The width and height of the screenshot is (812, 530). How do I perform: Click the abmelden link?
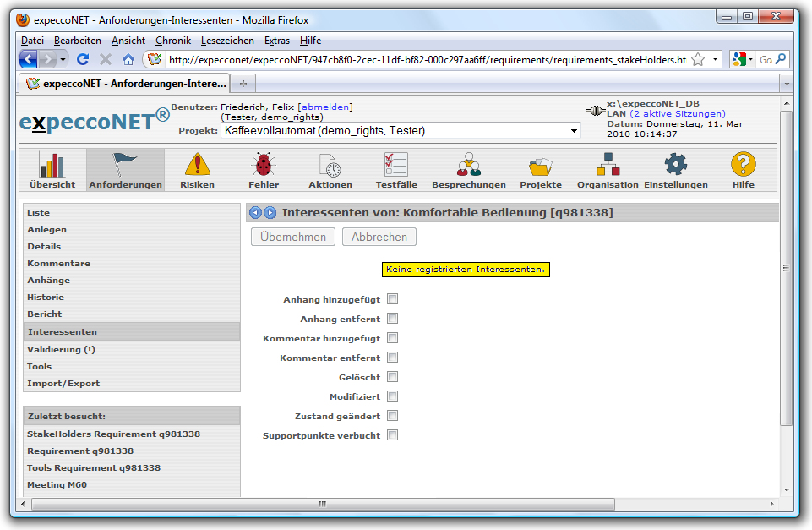(x=325, y=107)
